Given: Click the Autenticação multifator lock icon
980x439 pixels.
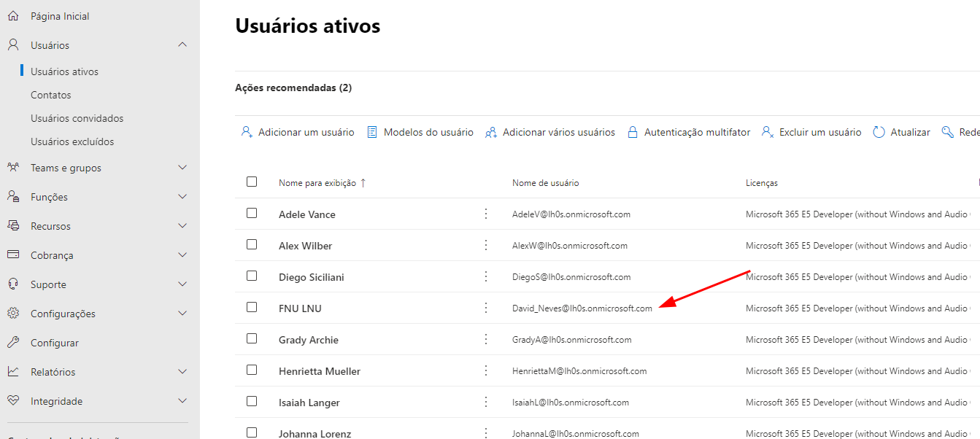Looking at the screenshot, I should pyautogui.click(x=633, y=132).
